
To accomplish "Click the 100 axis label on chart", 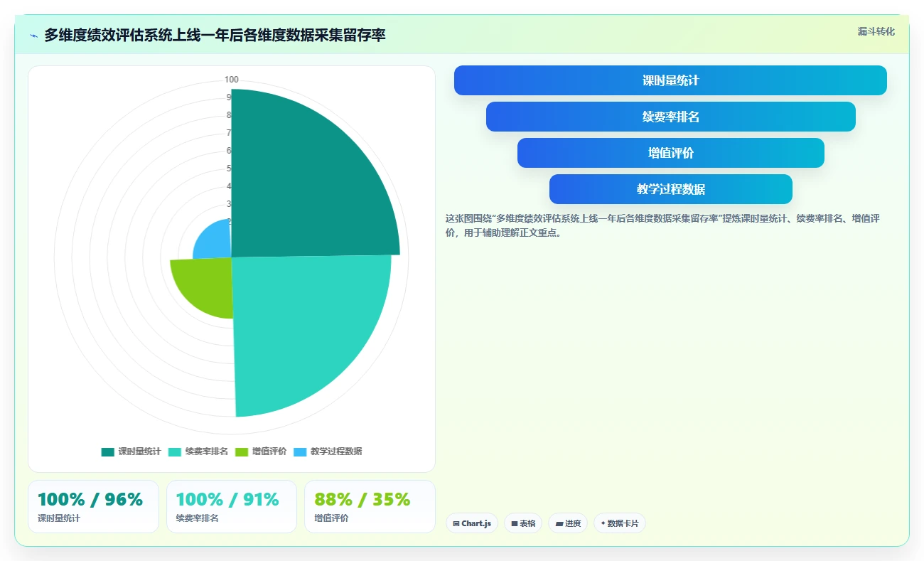I will (x=232, y=80).
